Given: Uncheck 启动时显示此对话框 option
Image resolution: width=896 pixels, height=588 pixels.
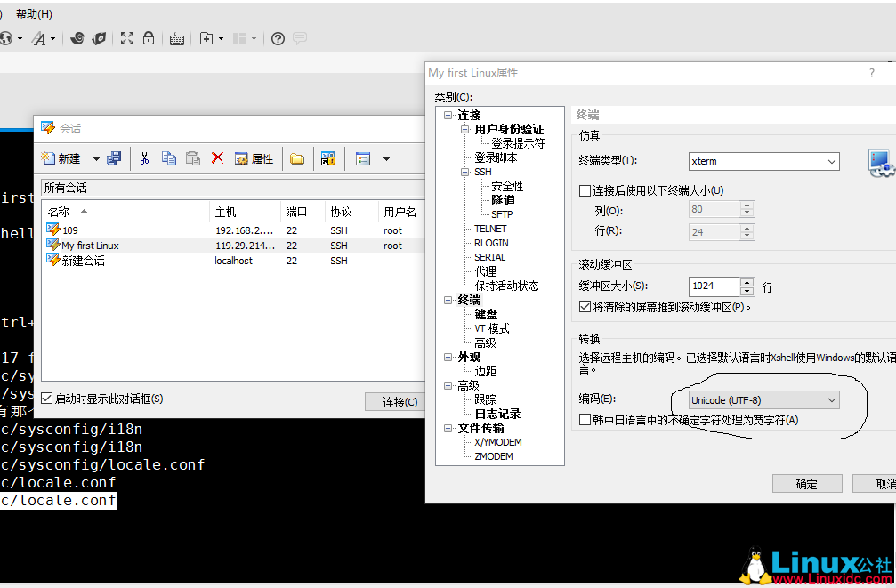Looking at the screenshot, I should click(47, 399).
